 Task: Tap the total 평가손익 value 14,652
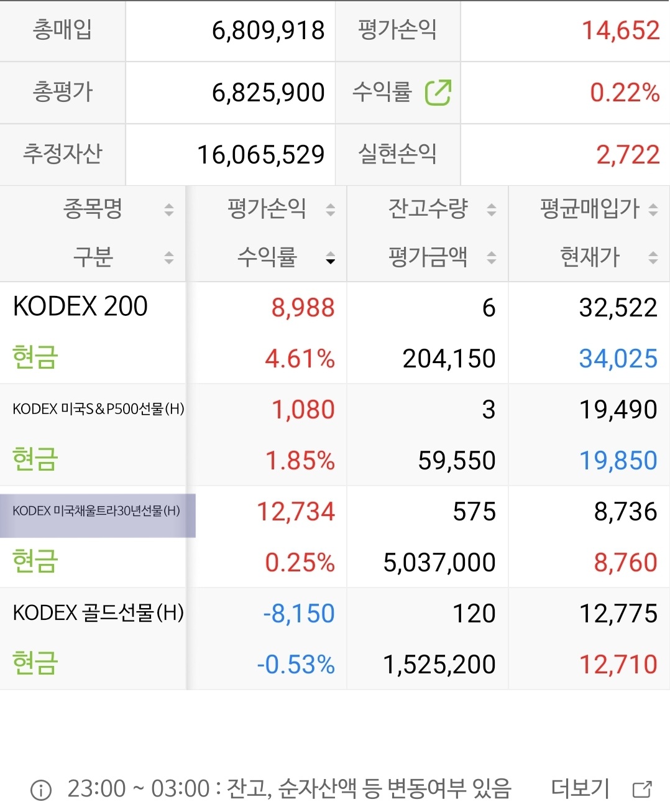click(x=620, y=30)
